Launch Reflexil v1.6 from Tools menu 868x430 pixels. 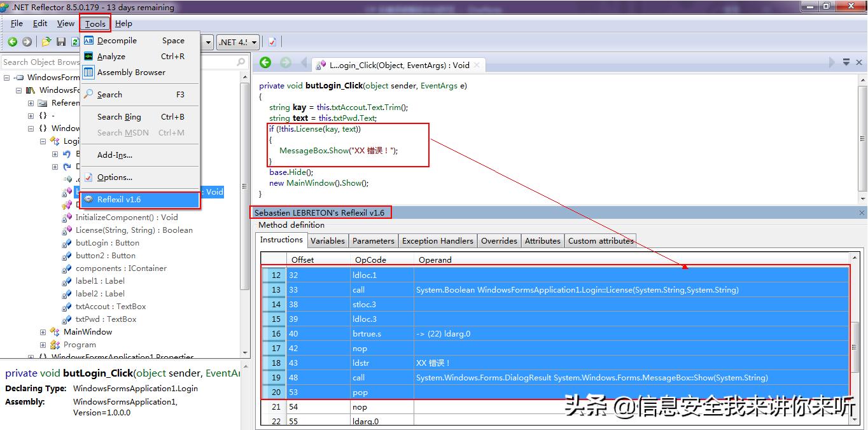coord(119,200)
